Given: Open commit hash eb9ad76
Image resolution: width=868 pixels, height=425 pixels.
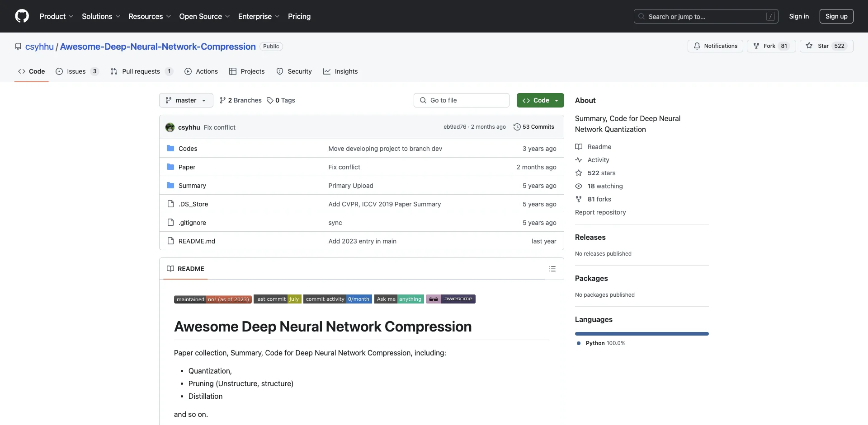Looking at the screenshot, I should click(455, 127).
